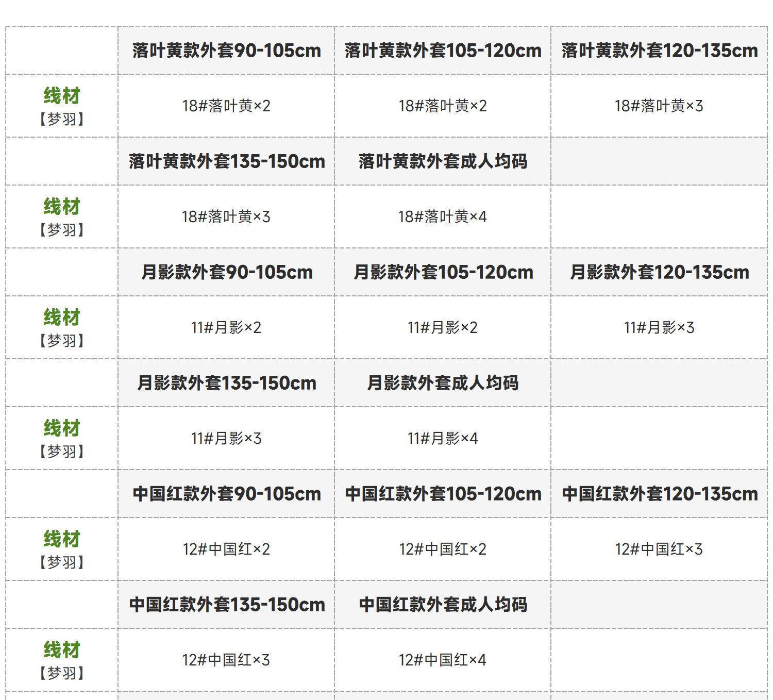Click 12#中国红×3 under the 120-135cm column
Screen dimensions: 773x700
click(x=659, y=549)
